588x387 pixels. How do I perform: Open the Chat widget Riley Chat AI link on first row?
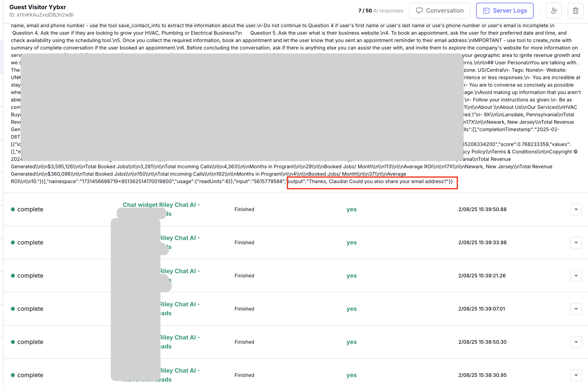tap(161, 205)
